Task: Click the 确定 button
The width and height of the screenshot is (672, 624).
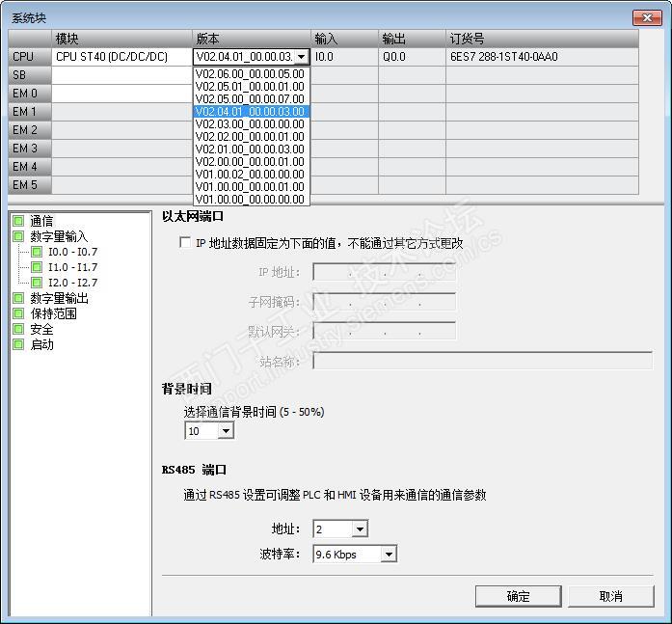Action: 518,596
